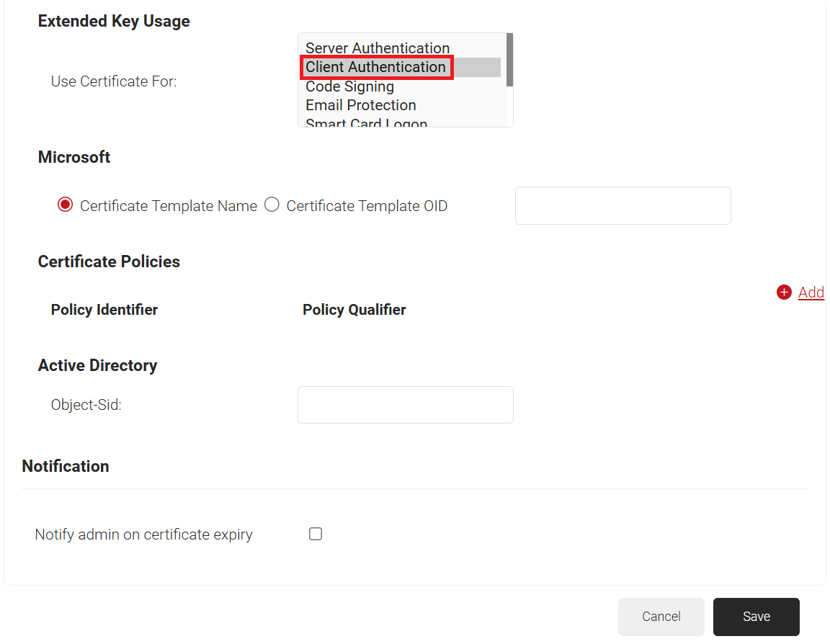Choose the highlighted Client Authentication option
This screenshot has width=830, height=644.
[x=375, y=67]
